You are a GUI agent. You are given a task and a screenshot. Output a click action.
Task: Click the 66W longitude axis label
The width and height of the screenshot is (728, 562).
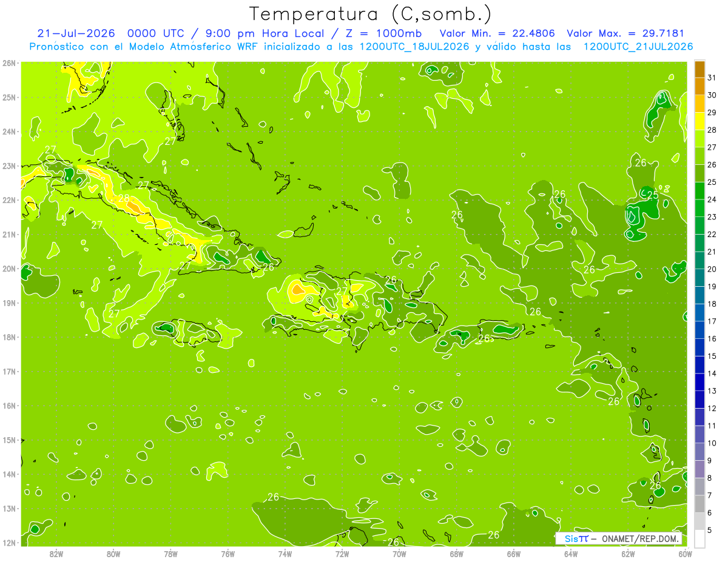click(x=513, y=554)
